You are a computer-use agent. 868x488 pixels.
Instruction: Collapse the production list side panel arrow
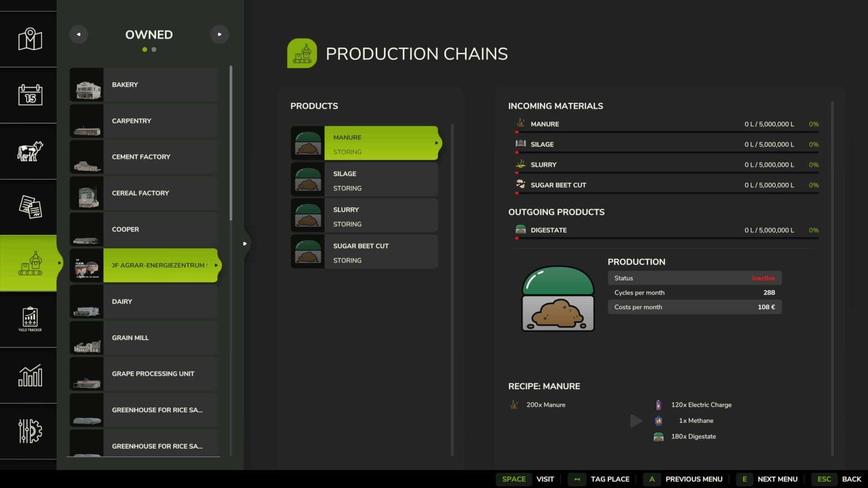[245, 244]
